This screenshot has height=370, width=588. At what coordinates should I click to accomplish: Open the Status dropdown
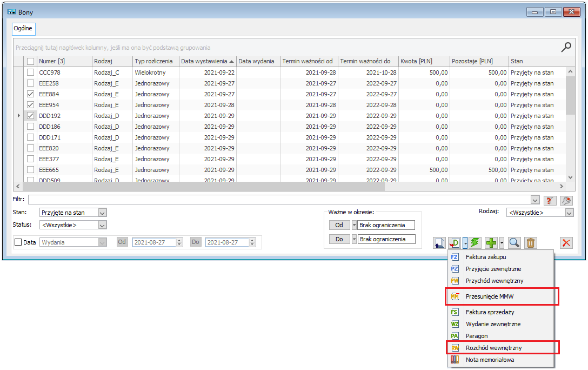click(x=102, y=224)
